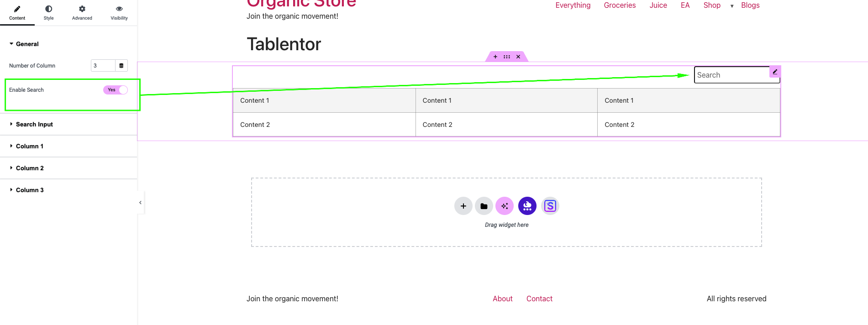Expand the Column 3 section
Screen dimensions: 868x325
coord(30,190)
